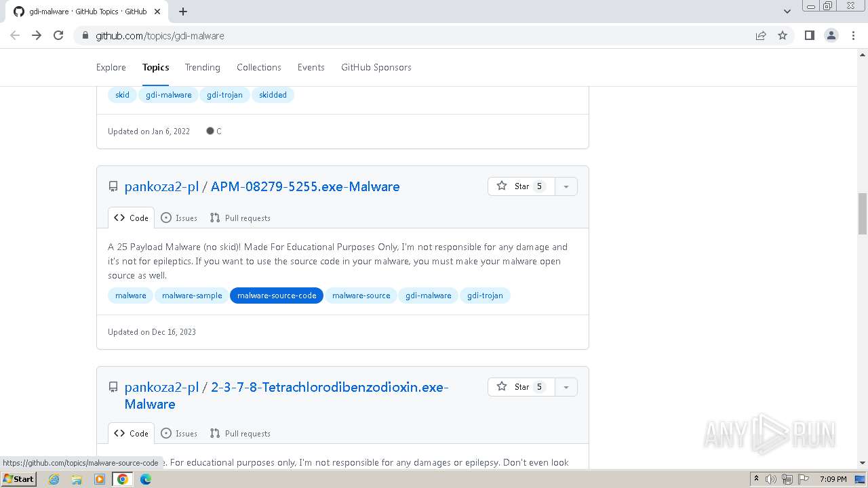
Task: Switch to Chrome taskbar icon
Action: coord(122,479)
